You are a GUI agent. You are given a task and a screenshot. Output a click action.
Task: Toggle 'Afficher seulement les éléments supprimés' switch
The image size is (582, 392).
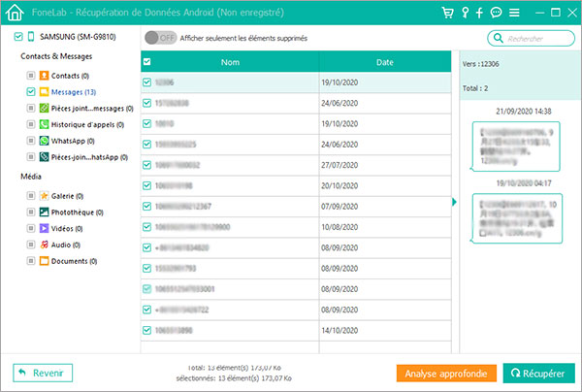pyautogui.click(x=159, y=38)
